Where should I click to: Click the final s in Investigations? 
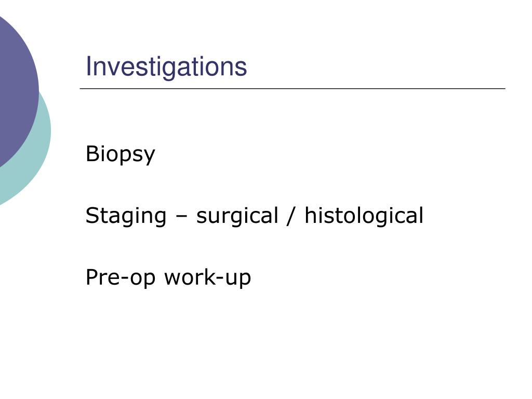[x=241, y=69]
